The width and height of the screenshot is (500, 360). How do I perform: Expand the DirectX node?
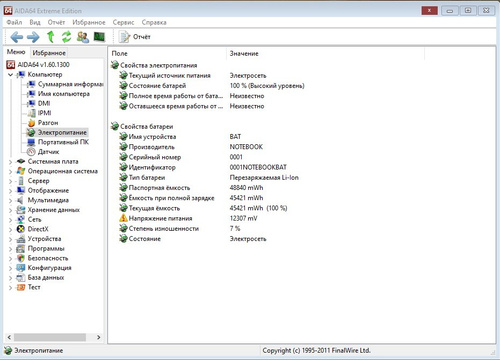click(x=10, y=229)
